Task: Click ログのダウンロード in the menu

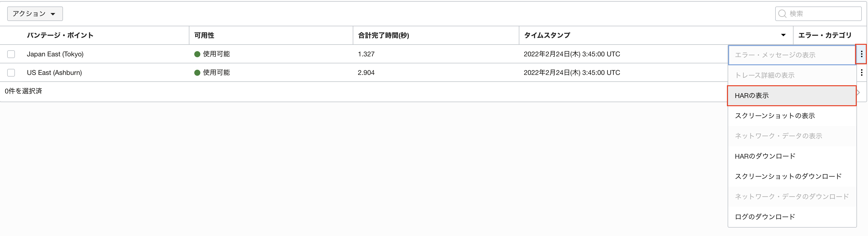Action: point(765,217)
